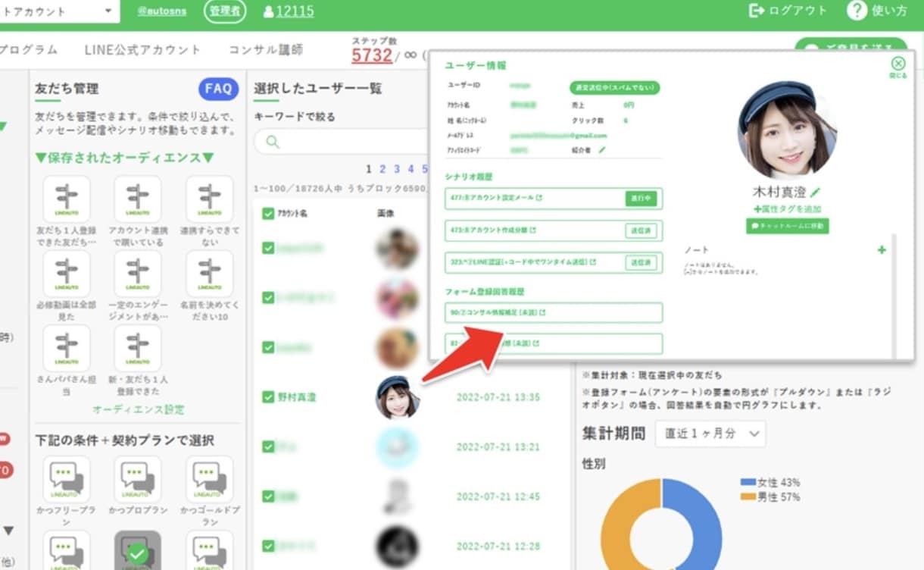Go to page 3 of user list

point(398,169)
